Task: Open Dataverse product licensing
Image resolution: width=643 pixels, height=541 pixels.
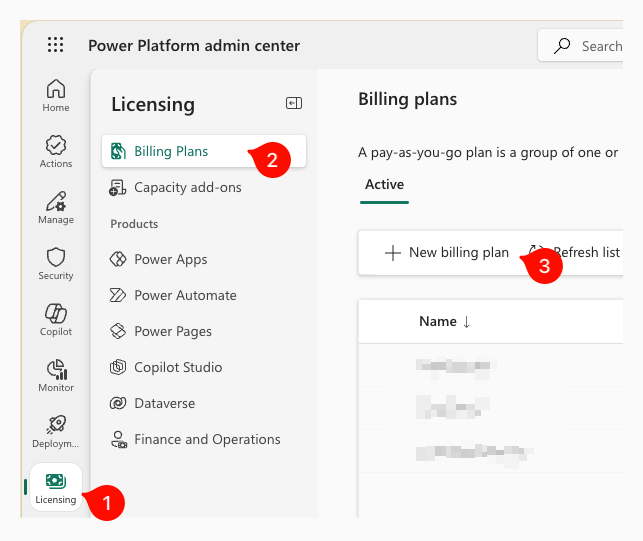Action: tap(164, 403)
